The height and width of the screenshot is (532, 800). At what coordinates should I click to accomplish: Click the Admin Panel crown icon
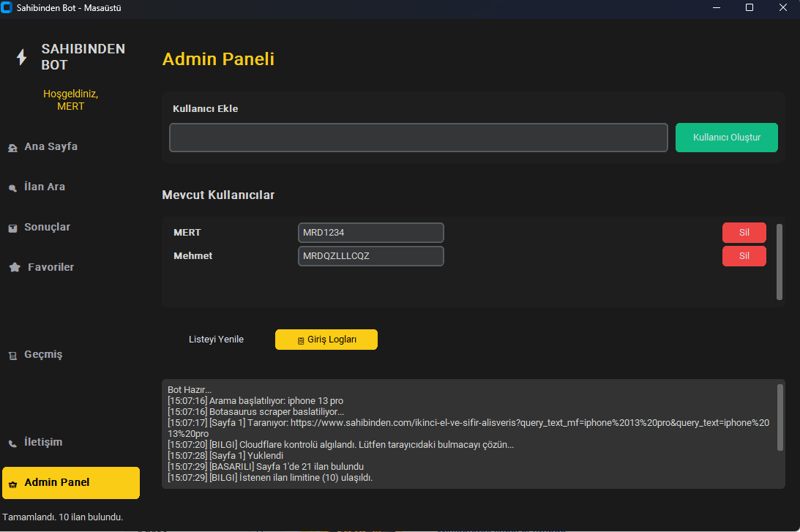pyautogui.click(x=12, y=484)
